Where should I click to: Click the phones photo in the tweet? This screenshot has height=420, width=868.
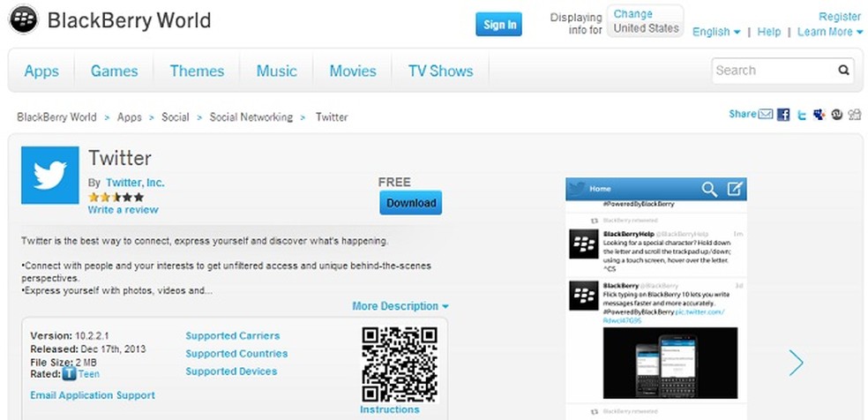pyautogui.click(x=670, y=363)
